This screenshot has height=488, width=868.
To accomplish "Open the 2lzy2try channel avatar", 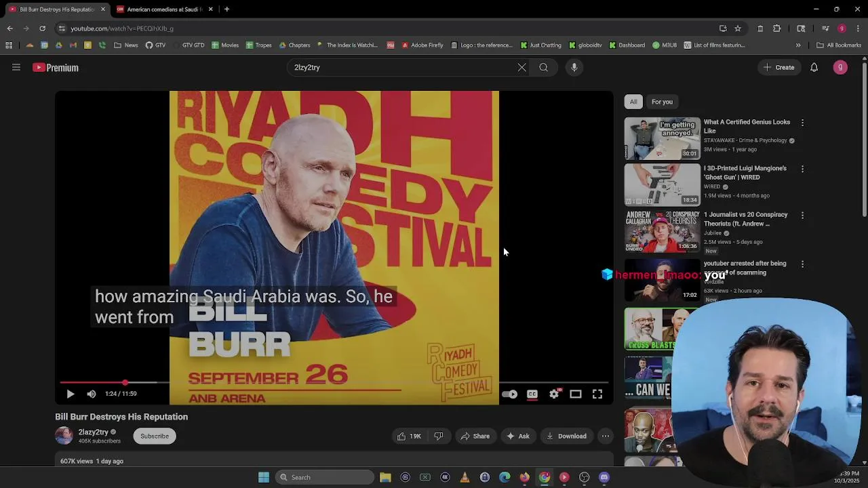I will coord(64,436).
